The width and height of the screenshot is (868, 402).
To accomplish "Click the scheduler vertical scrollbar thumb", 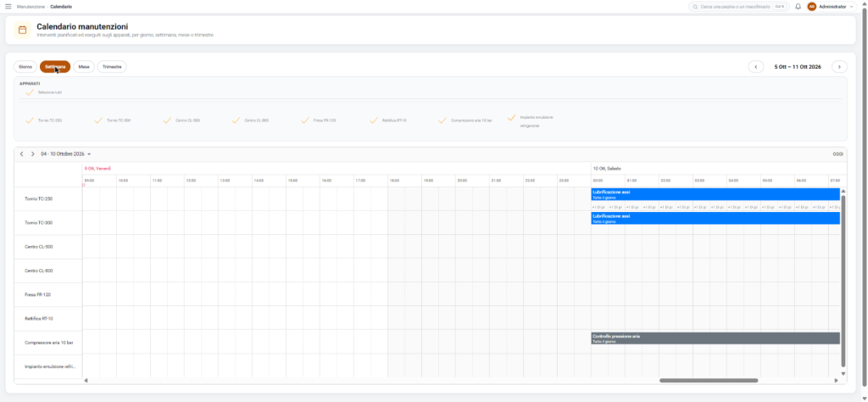I will tap(843, 281).
